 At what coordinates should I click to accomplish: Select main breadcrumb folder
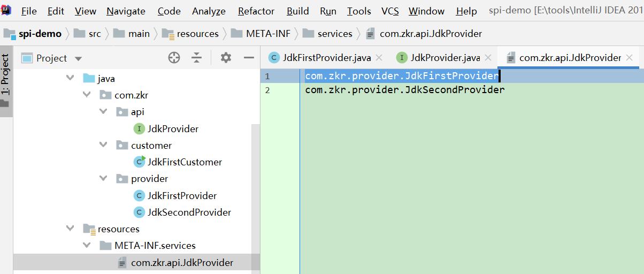tap(132, 34)
